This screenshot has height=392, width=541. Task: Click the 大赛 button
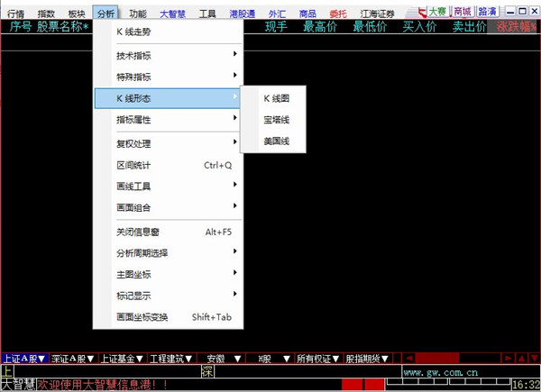[x=437, y=12]
